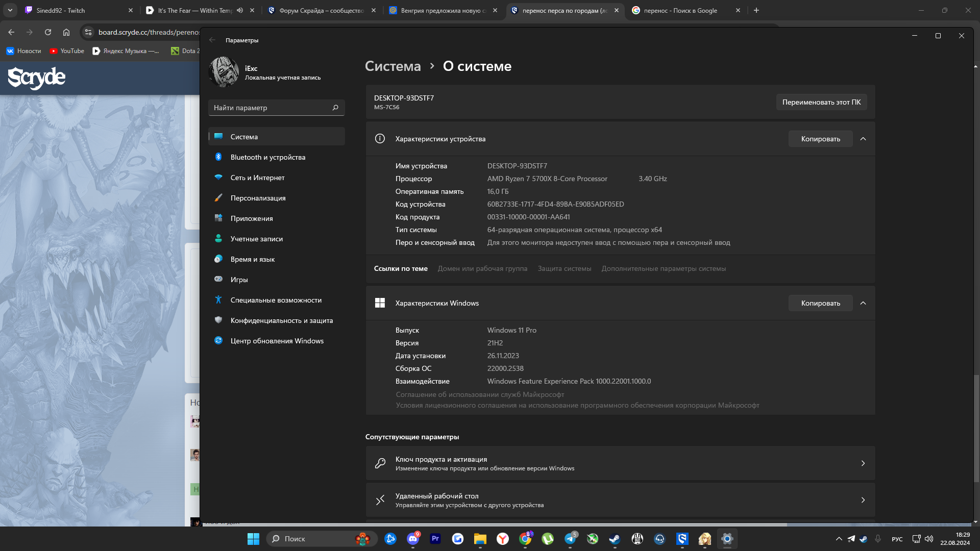The width and height of the screenshot is (980, 551).
Task: Click Переименовать этот ПК button
Action: click(x=821, y=102)
